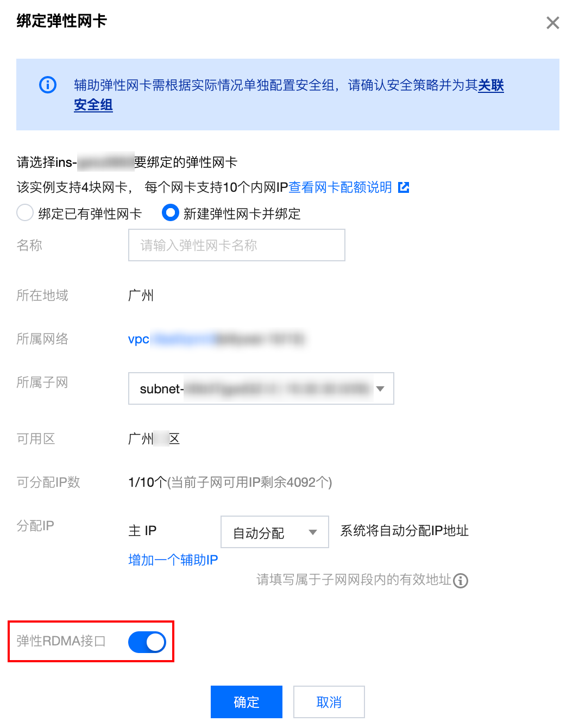The height and width of the screenshot is (728, 579).
Task: Open 关联安全组 link in banner
Action: click(289, 95)
